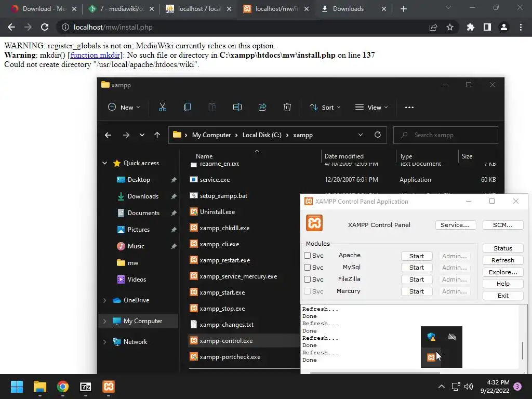Start the Apache module
Viewport: 532px width, 399px height.
[x=417, y=256]
